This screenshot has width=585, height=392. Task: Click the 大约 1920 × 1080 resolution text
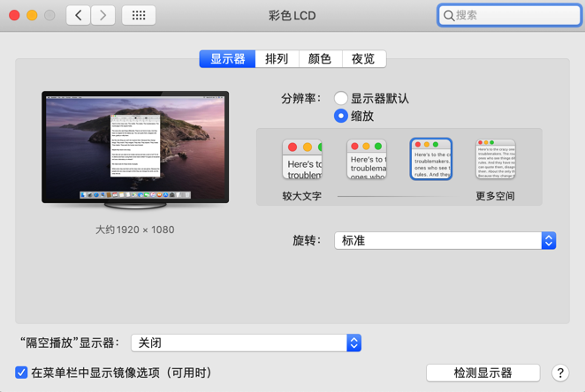click(135, 230)
